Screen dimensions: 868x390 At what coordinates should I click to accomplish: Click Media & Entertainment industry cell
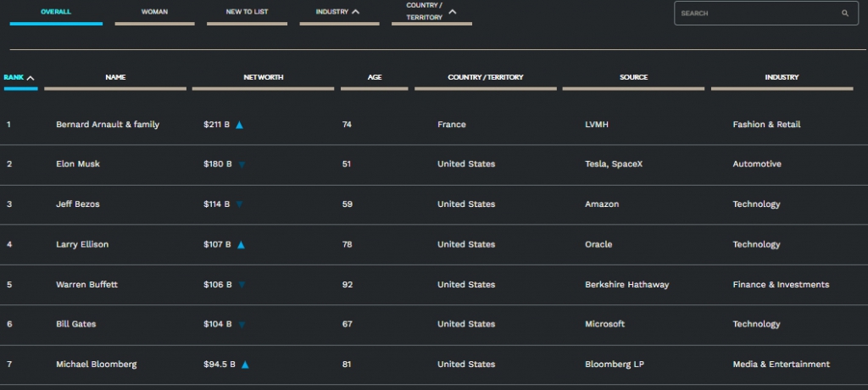pos(782,365)
